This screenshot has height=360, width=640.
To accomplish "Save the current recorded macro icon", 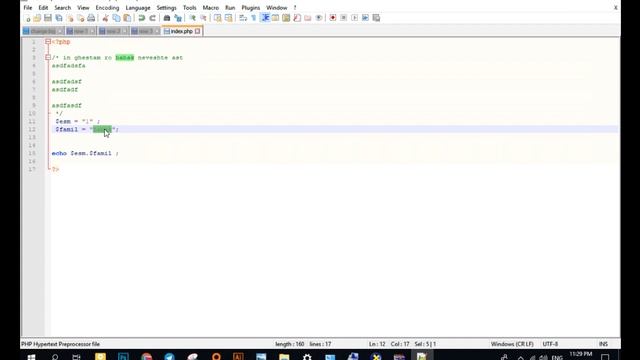I will coord(376,18).
